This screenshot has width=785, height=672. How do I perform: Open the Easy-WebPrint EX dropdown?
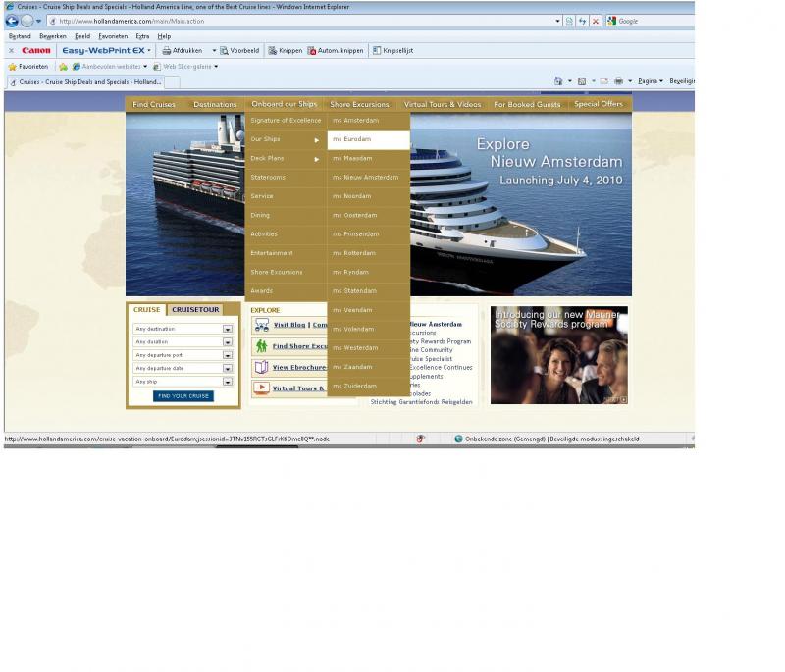pyautogui.click(x=149, y=51)
